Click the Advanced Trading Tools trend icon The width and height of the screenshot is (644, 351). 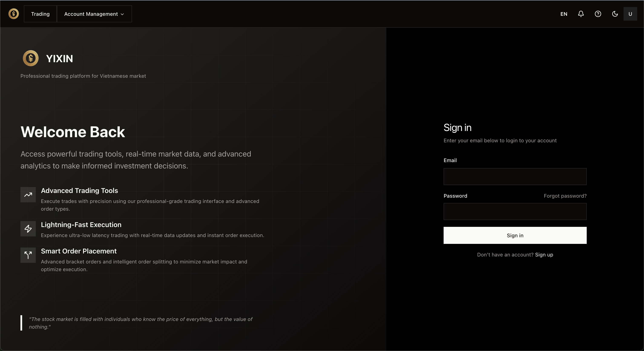(x=28, y=194)
